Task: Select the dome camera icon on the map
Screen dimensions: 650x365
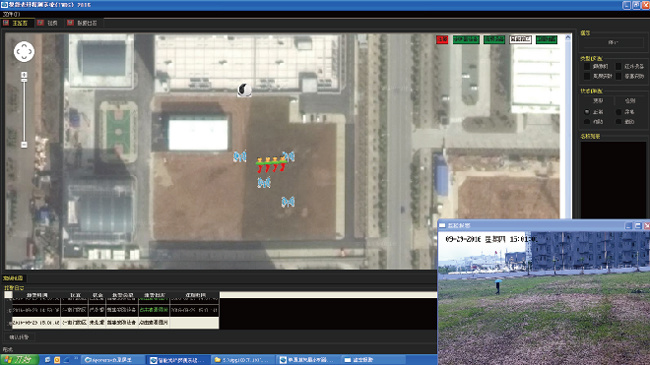Action: pos(244,90)
